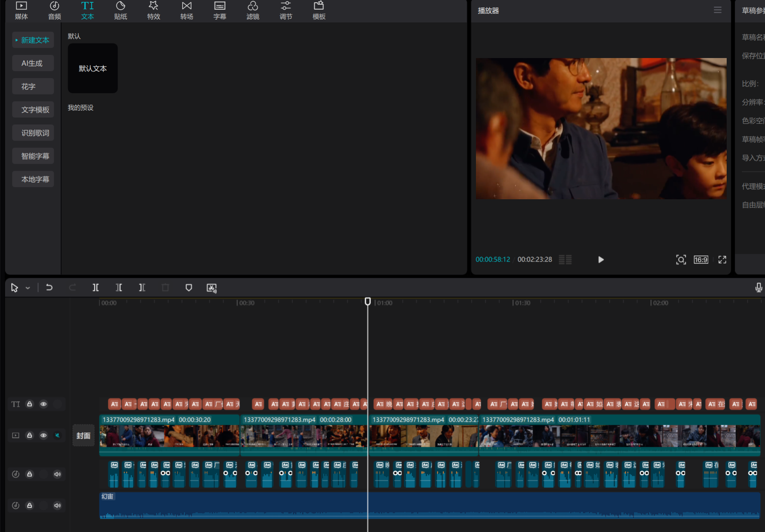This screenshot has width=765, height=532.
Task: Select the 默认文本 preset thumbnail
Action: [x=93, y=68]
